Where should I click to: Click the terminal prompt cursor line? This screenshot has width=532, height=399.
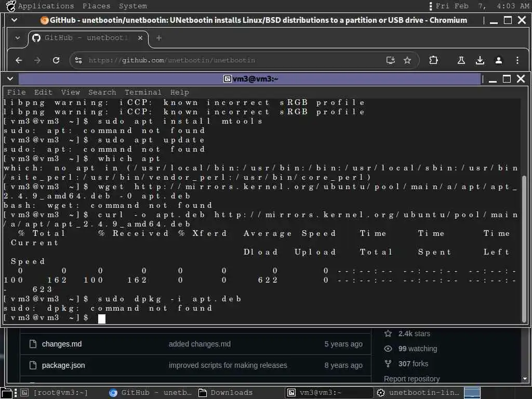101,318
